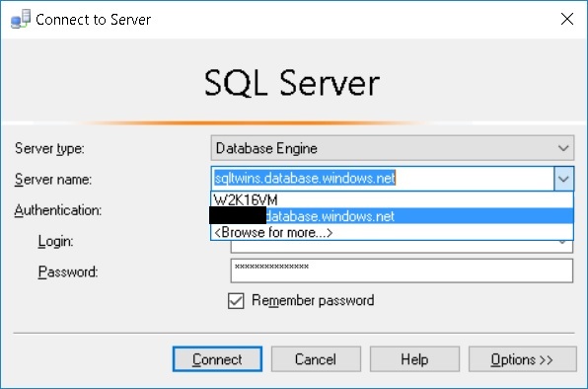The width and height of the screenshot is (588, 389).
Task: Collapse the Server name dropdown arrow
Action: 563,179
